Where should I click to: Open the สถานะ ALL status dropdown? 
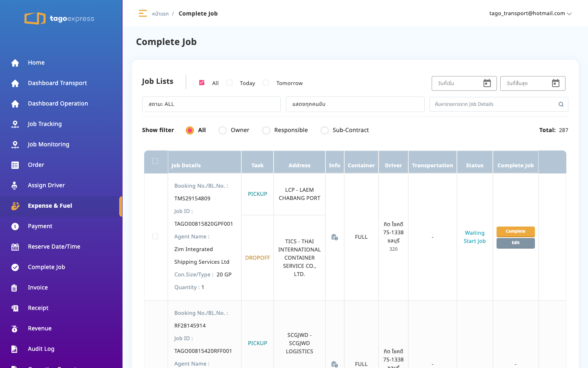212,104
